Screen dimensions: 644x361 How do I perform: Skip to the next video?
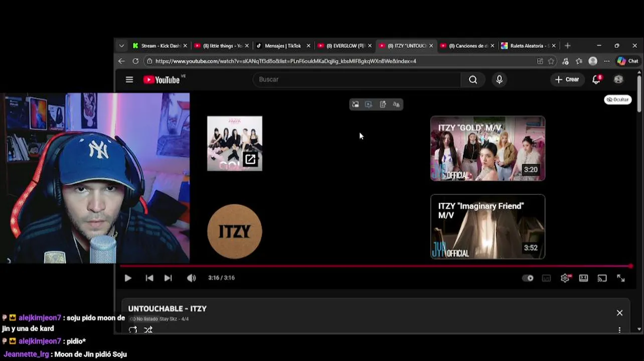click(x=168, y=278)
